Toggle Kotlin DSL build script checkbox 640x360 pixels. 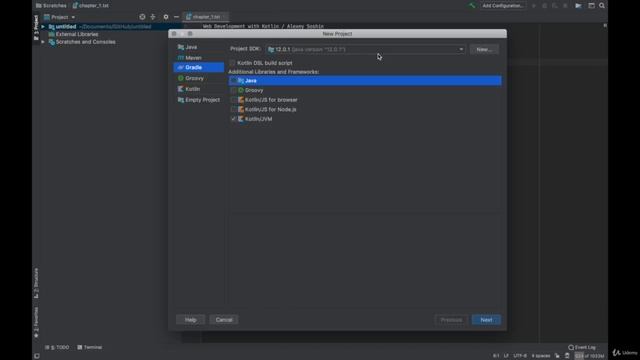[x=232, y=63]
